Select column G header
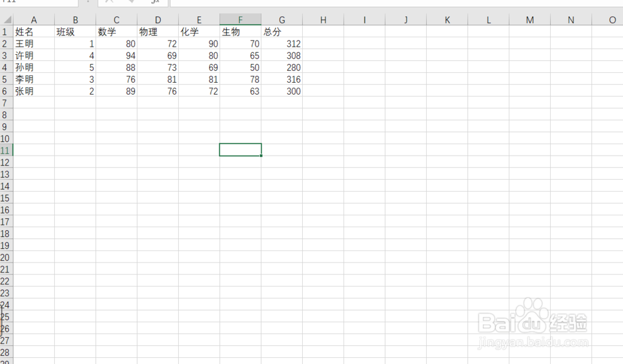This screenshot has height=364, width=623. [x=282, y=19]
